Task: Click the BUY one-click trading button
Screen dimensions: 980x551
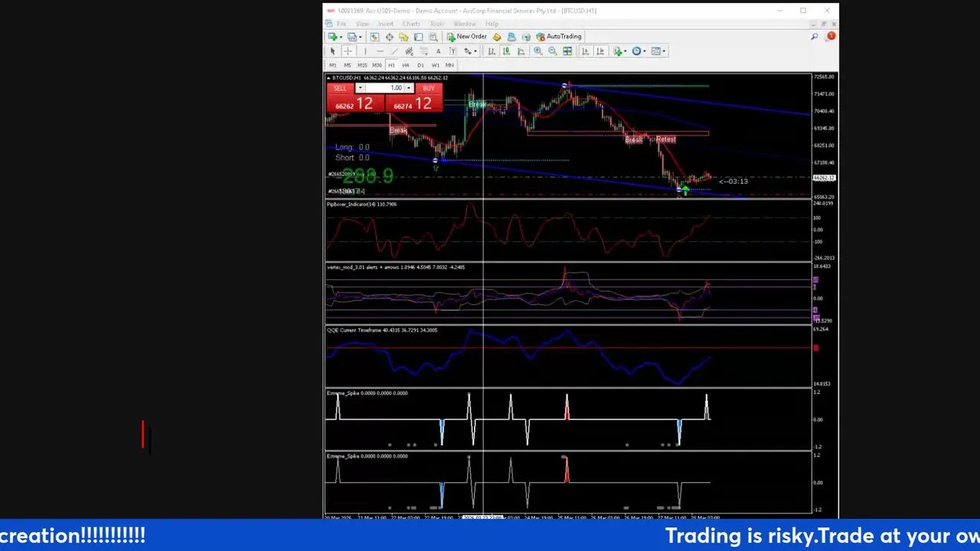Action: tap(429, 88)
